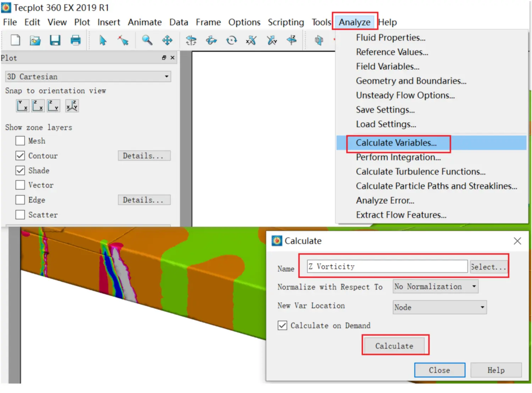Close the Calculate dialog with the X

pos(517,241)
